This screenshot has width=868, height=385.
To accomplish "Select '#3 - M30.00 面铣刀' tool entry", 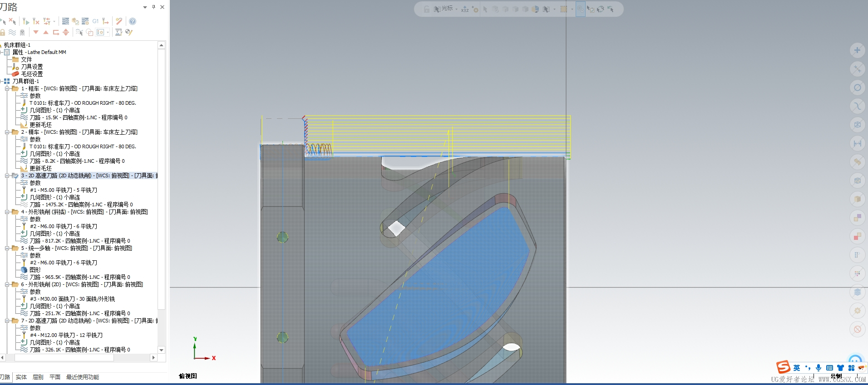I will click(x=72, y=299).
